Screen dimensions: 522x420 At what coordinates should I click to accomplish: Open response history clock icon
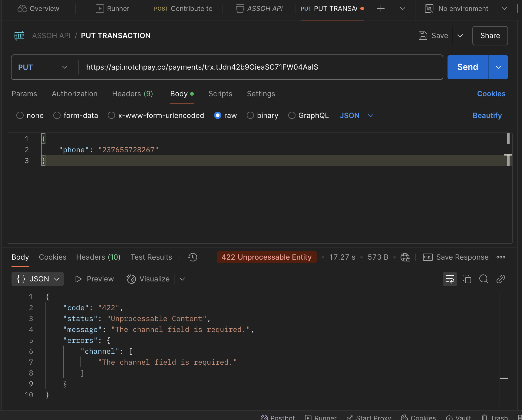point(193,257)
